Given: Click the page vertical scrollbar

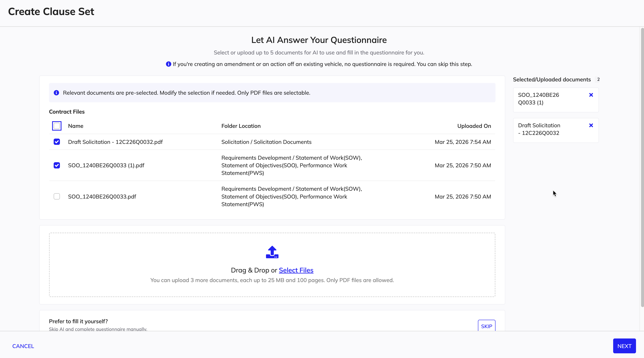Looking at the screenshot, I should click(642, 167).
